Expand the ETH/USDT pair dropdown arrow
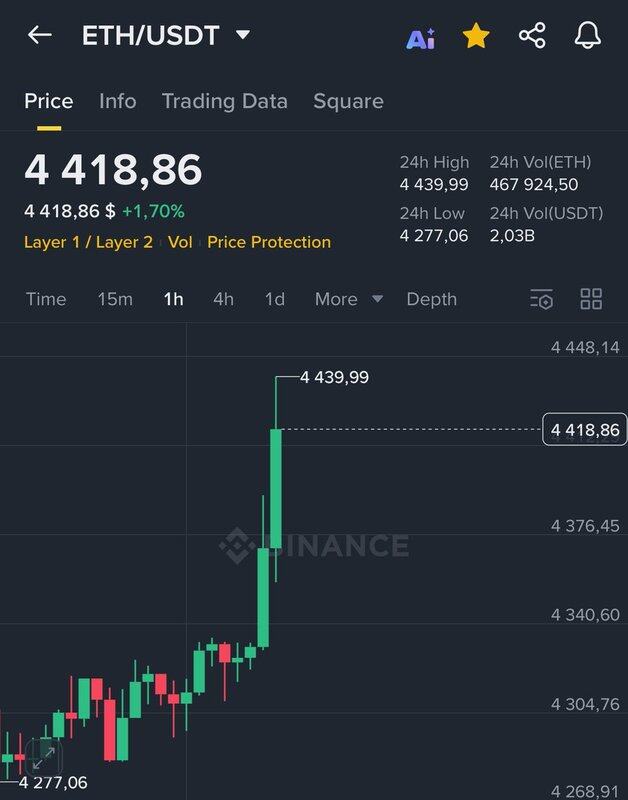The image size is (628, 800). (x=243, y=35)
